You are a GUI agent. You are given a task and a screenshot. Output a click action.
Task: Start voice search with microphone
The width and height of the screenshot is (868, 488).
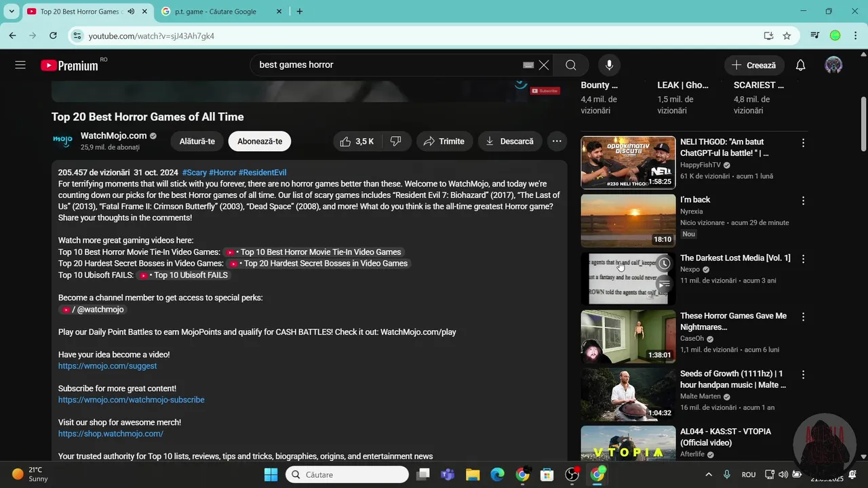click(609, 65)
